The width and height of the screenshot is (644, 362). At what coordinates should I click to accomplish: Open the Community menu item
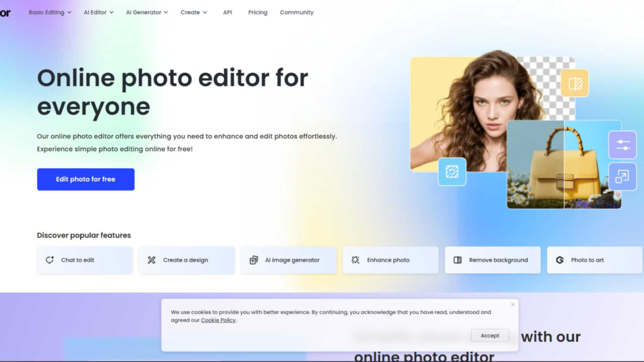[x=297, y=13]
